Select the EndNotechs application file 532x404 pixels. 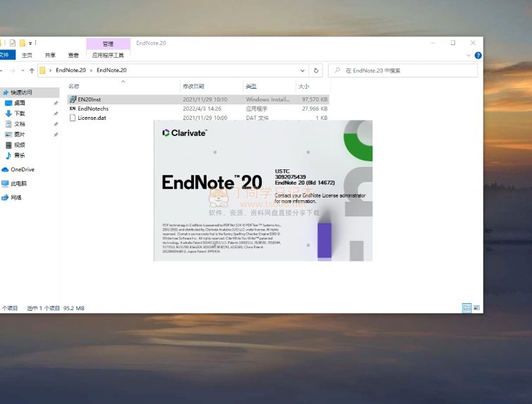(x=198, y=109)
